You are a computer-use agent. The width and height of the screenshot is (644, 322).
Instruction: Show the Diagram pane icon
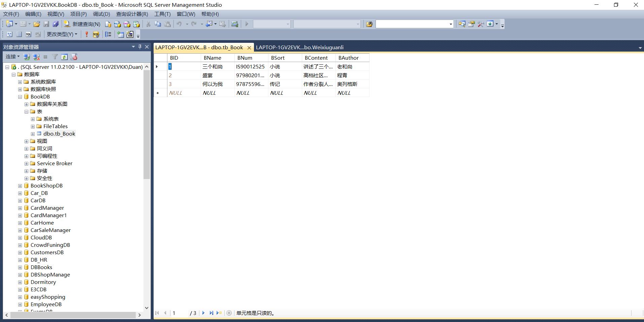9,34
